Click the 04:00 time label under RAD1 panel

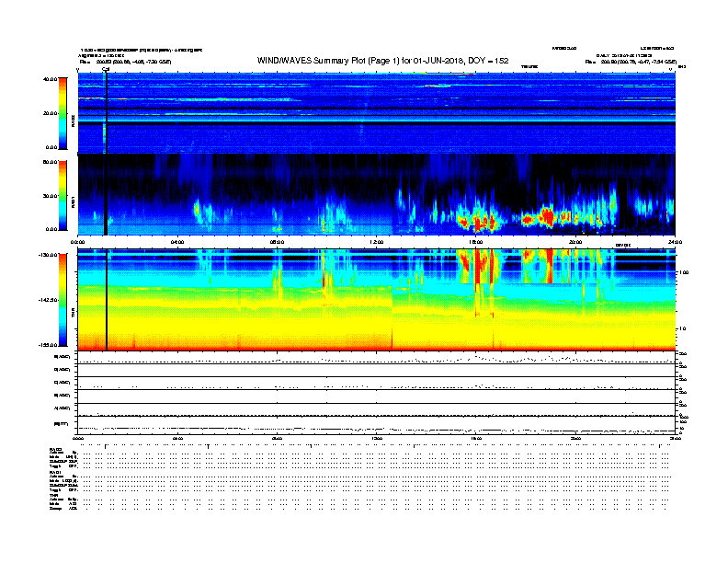(x=177, y=242)
